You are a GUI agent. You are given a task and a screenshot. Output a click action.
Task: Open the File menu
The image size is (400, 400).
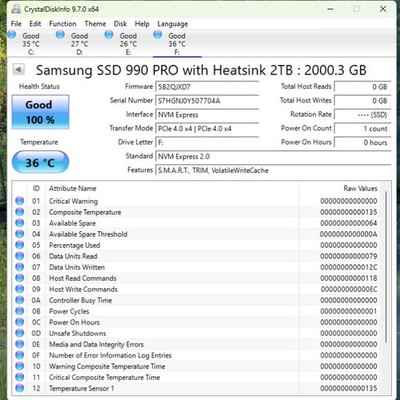point(16,24)
